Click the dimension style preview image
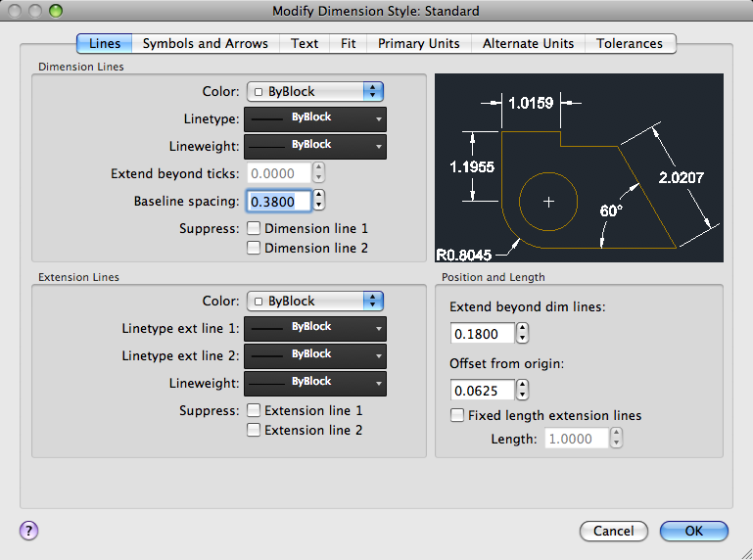The height and width of the screenshot is (560, 753). (579, 167)
